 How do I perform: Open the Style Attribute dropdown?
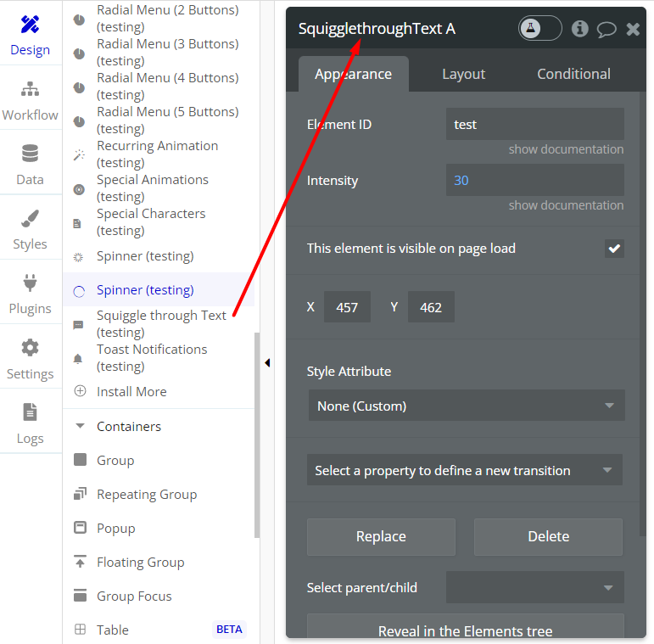467,406
